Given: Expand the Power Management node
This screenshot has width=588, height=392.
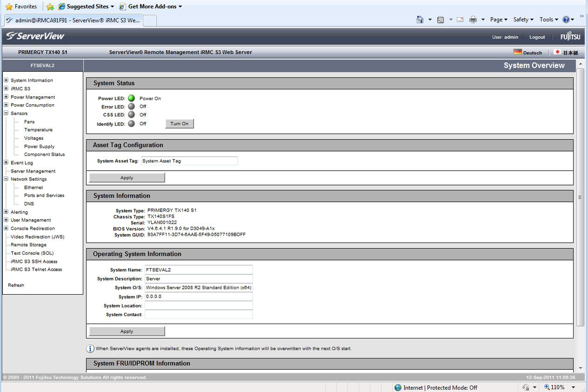Looking at the screenshot, I should pyautogui.click(x=6, y=97).
